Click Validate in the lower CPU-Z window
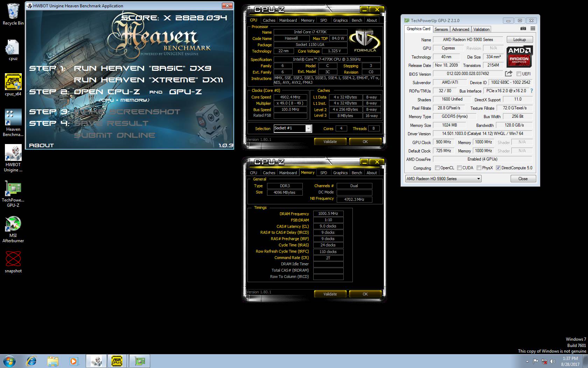The width and height of the screenshot is (588, 368). point(330,294)
